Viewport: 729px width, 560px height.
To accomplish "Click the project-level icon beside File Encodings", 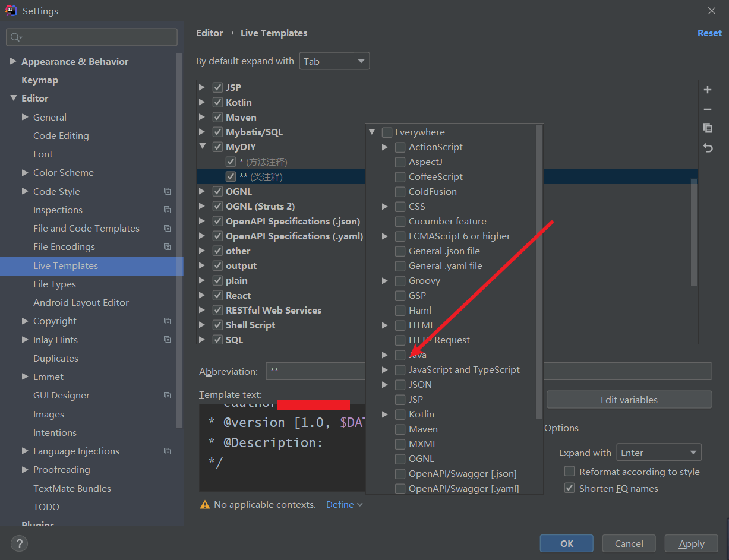I will click(167, 246).
